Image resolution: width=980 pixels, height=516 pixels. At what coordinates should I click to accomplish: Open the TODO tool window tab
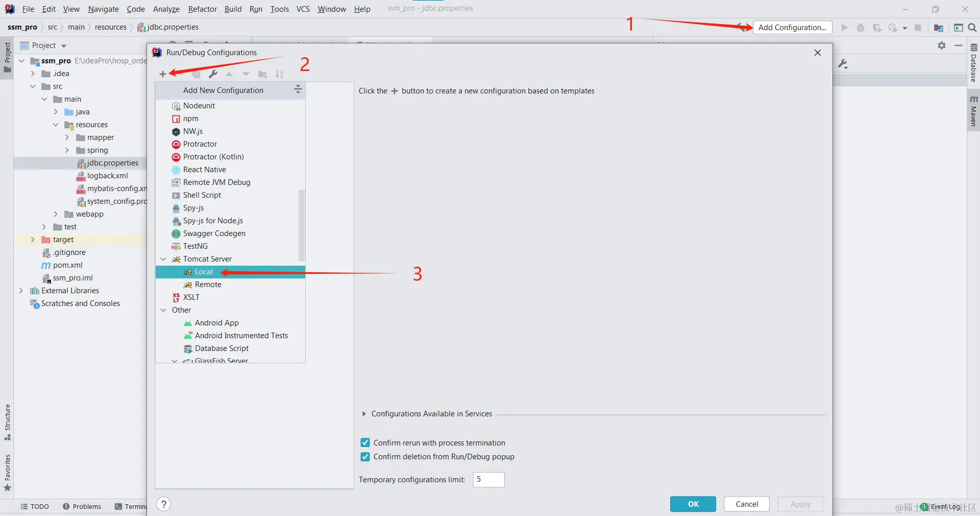click(x=35, y=507)
